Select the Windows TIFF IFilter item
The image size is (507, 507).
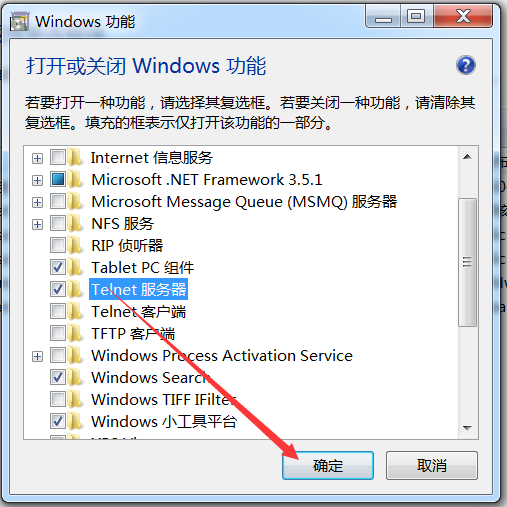[164, 399]
